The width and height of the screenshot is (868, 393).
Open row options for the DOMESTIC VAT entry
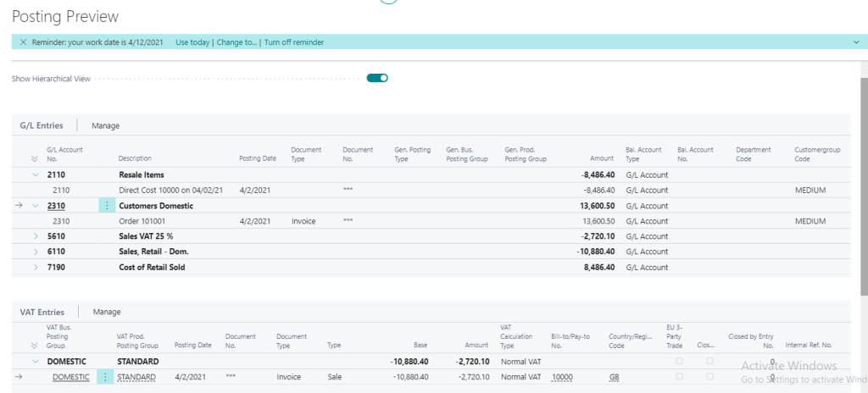tap(106, 377)
